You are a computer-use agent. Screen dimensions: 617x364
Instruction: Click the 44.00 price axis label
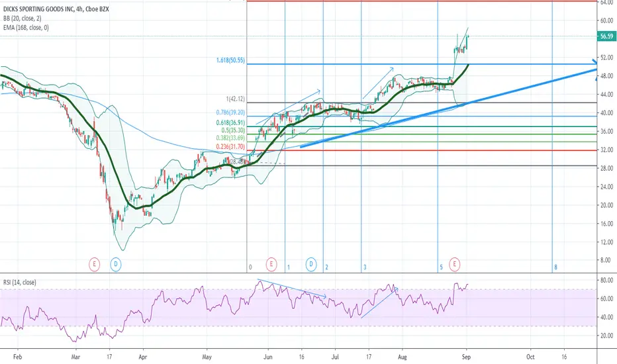click(607, 95)
